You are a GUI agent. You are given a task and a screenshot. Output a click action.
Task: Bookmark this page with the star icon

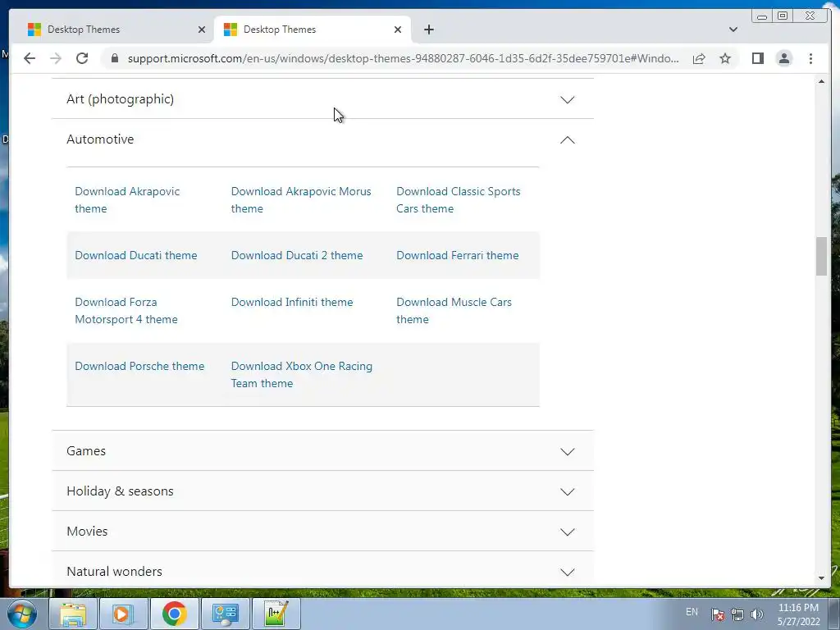[725, 58]
